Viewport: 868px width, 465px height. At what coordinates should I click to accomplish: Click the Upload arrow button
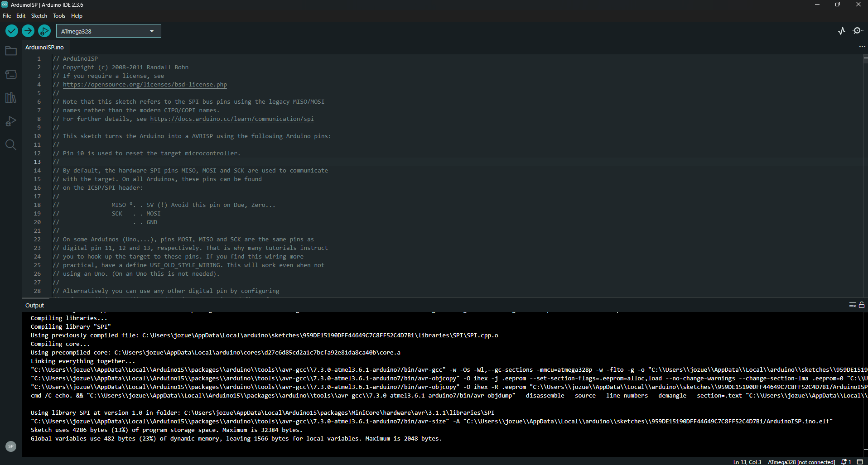click(28, 31)
